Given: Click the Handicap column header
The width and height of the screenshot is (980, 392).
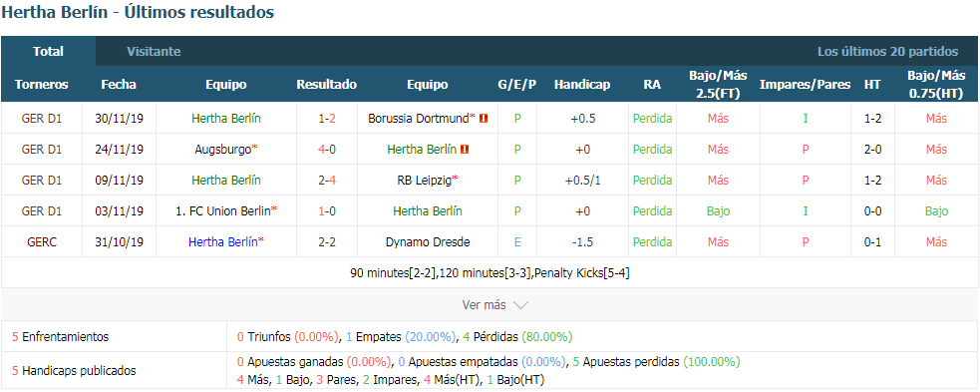Looking at the screenshot, I should tap(582, 85).
